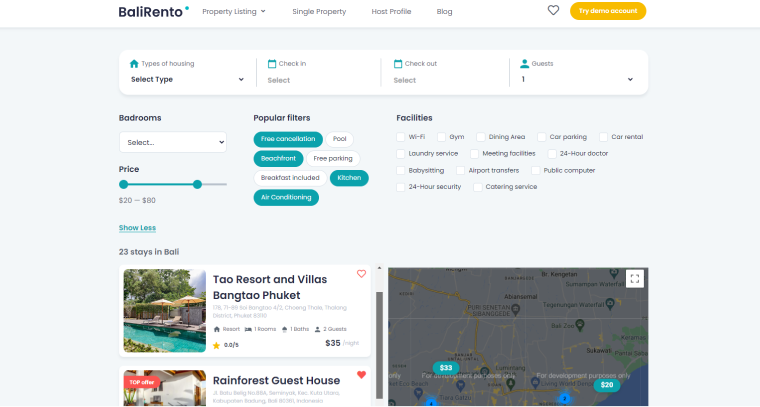Click the Puri Senetan Sibanggede map pin
The image size is (760, 407).
click(x=516, y=309)
